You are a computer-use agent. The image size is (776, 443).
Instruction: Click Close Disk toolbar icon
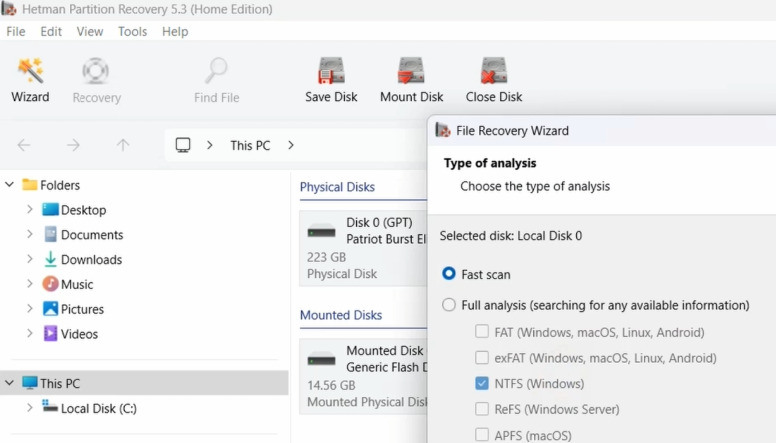click(x=493, y=71)
